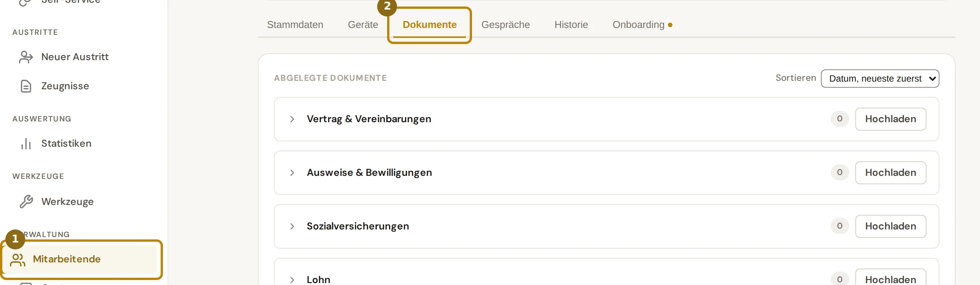Open the Gespräche tab

click(x=505, y=25)
